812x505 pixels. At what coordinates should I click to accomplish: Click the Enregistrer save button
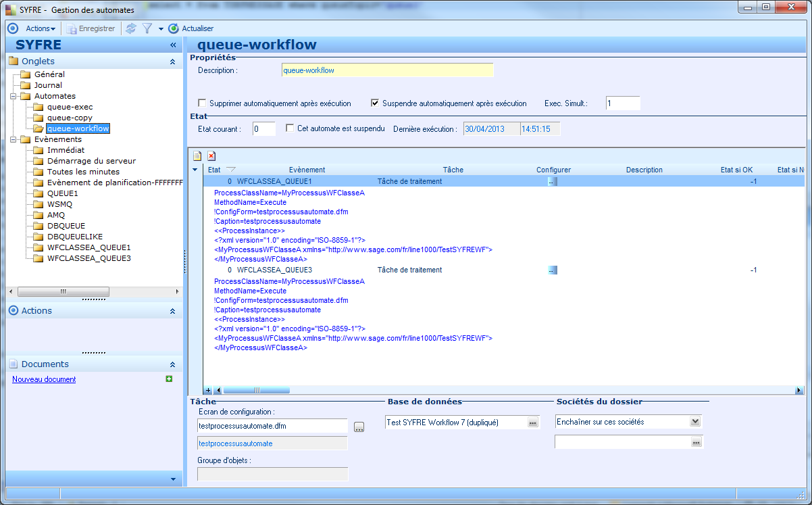(91, 28)
